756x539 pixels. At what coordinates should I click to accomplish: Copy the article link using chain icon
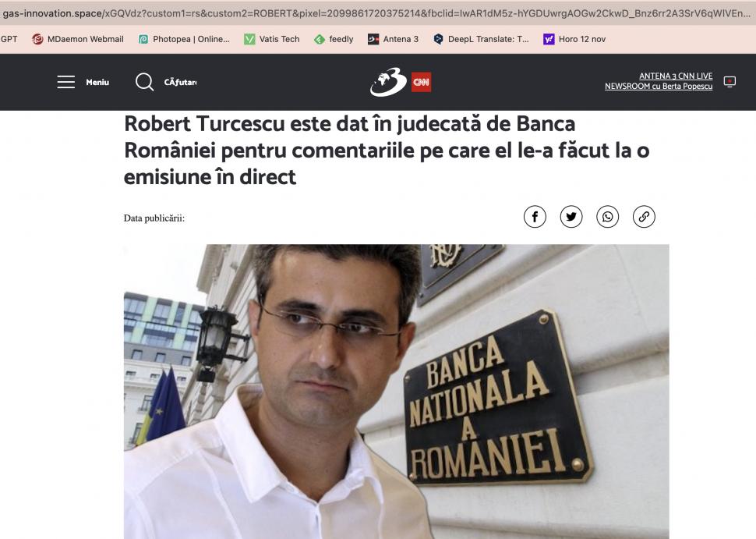[642, 216]
